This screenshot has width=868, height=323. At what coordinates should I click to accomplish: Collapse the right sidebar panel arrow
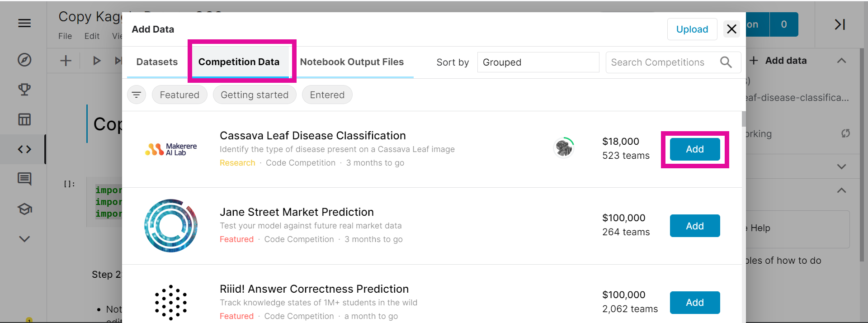pos(840,24)
